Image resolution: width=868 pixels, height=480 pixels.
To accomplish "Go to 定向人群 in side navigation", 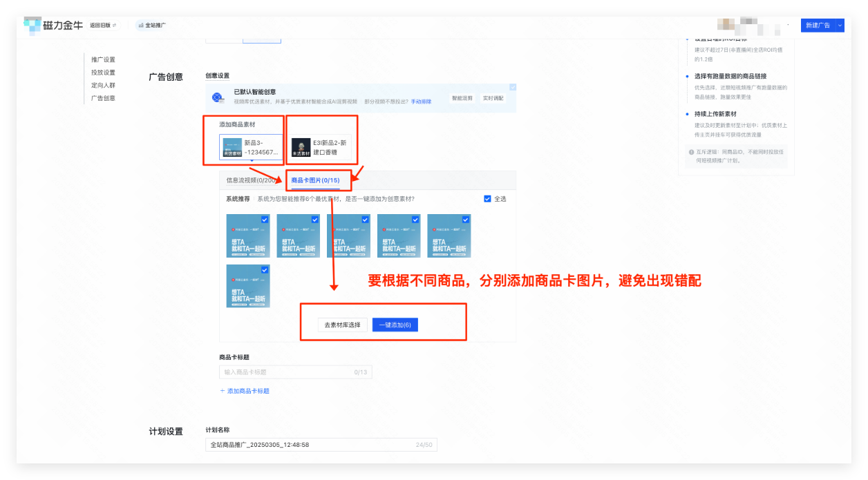I will (103, 85).
